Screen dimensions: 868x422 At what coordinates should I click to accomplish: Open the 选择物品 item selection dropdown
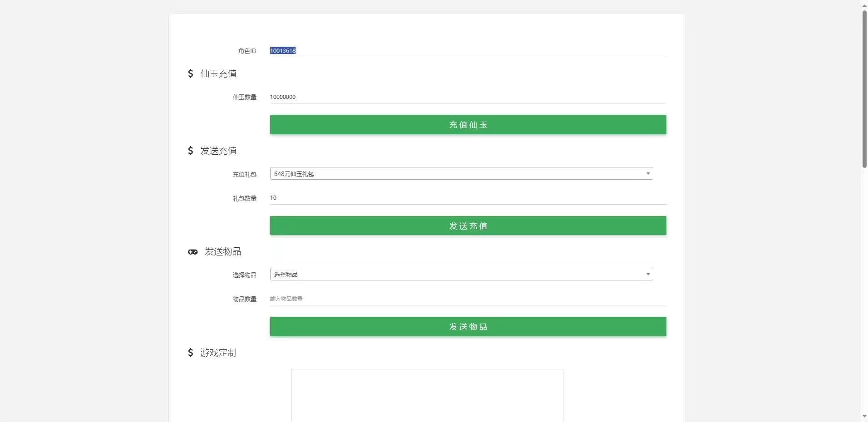(460, 274)
